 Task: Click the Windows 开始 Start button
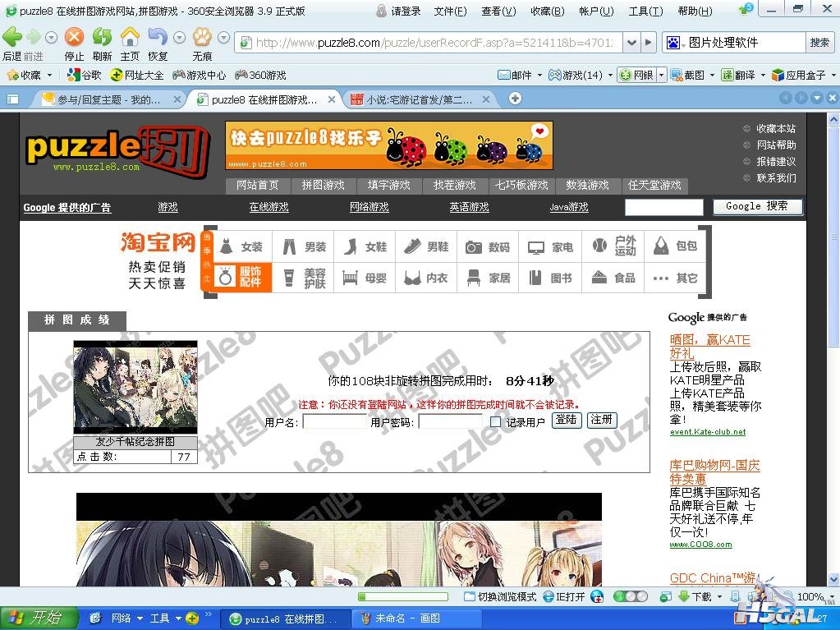coord(39,619)
